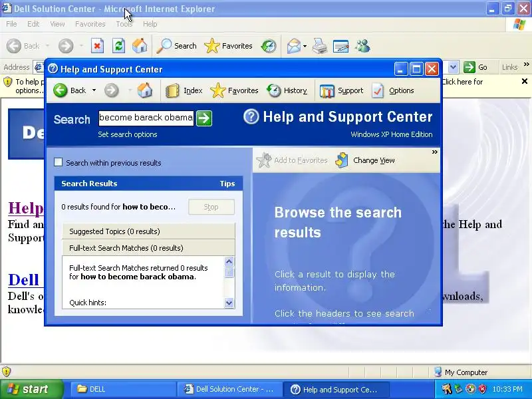Viewport: 532px width, 399px height.
Task: Click My Computer zone in IE status bar
Action: (x=461, y=372)
